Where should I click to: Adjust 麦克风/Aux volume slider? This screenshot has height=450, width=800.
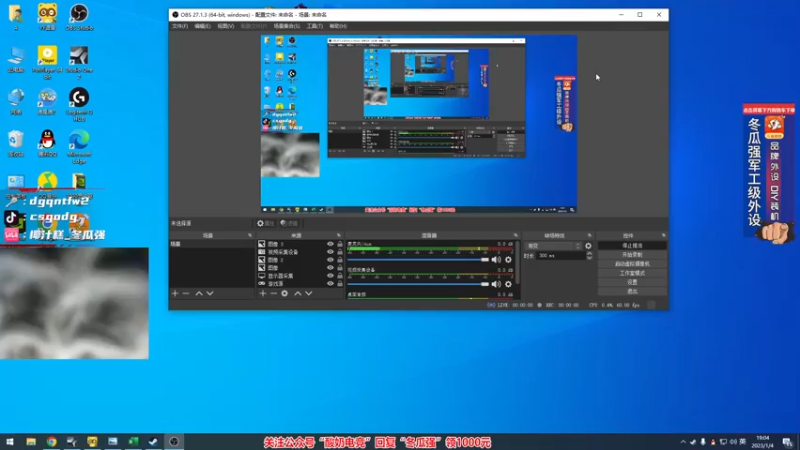pos(418,260)
